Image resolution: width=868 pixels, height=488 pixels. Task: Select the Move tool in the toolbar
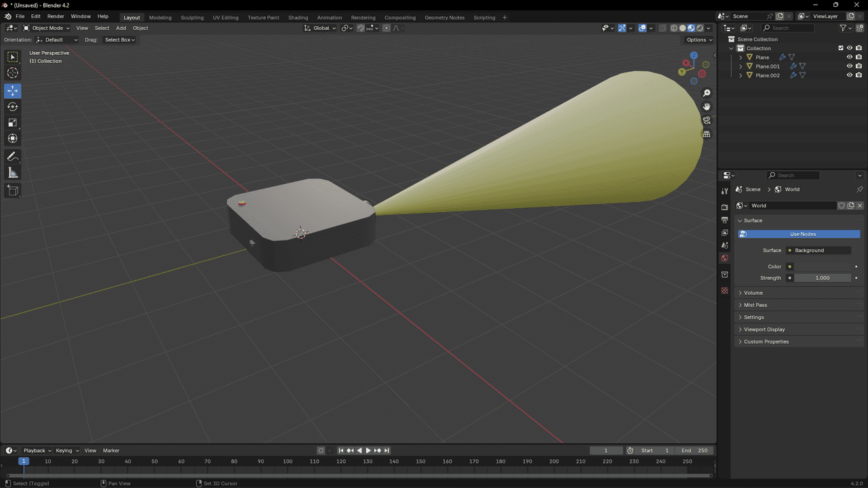(12, 91)
